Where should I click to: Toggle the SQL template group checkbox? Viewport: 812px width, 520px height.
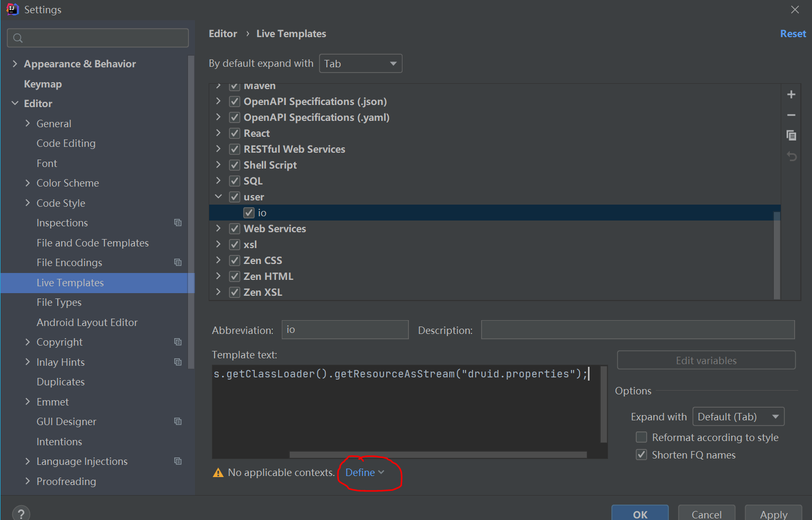235,181
